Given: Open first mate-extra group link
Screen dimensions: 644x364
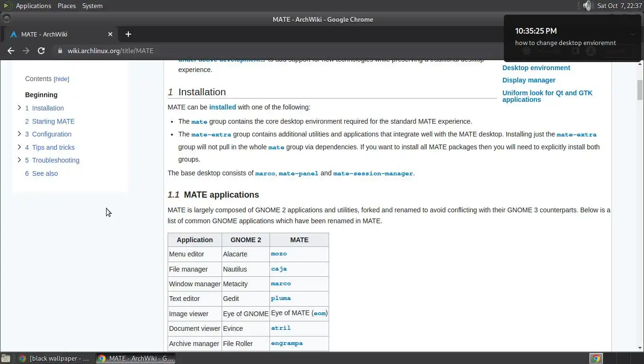Looking at the screenshot, I should (x=211, y=135).
